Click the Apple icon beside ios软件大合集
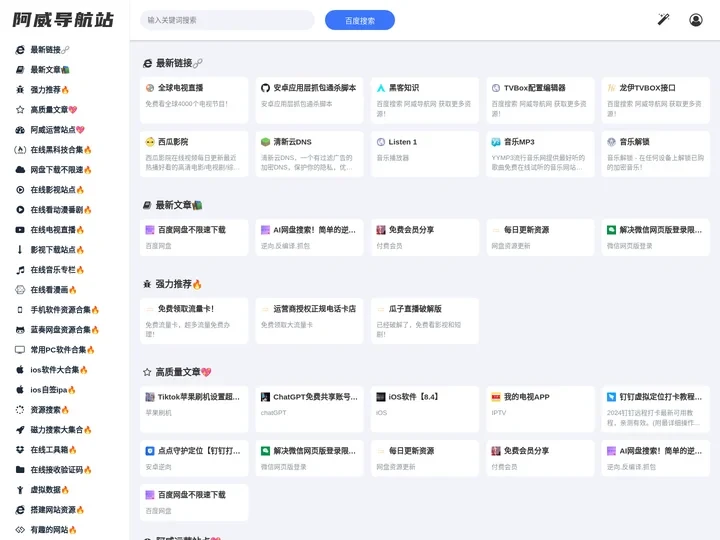 tap(20, 370)
